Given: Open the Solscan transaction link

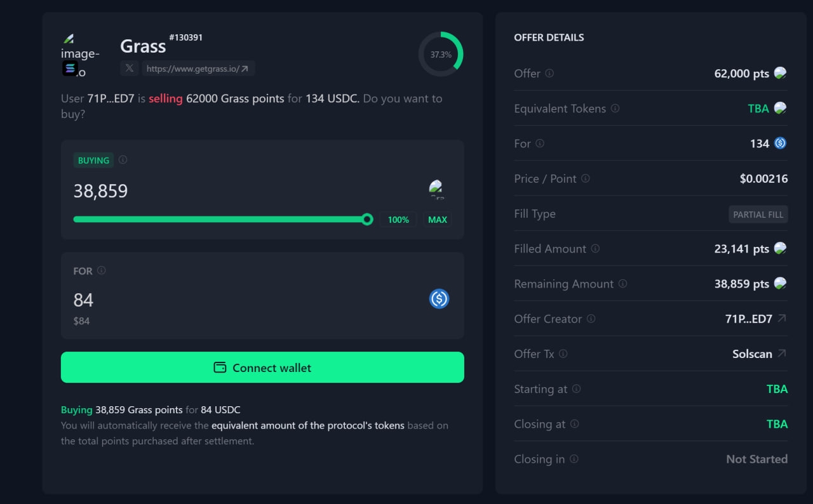Looking at the screenshot, I should (x=759, y=354).
